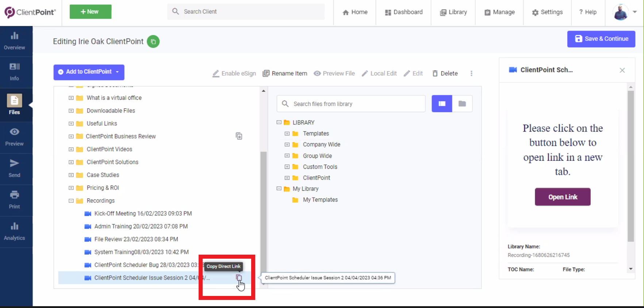Collapse the Recordings folder
This screenshot has height=308, width=644.
(x=71, y=201)
